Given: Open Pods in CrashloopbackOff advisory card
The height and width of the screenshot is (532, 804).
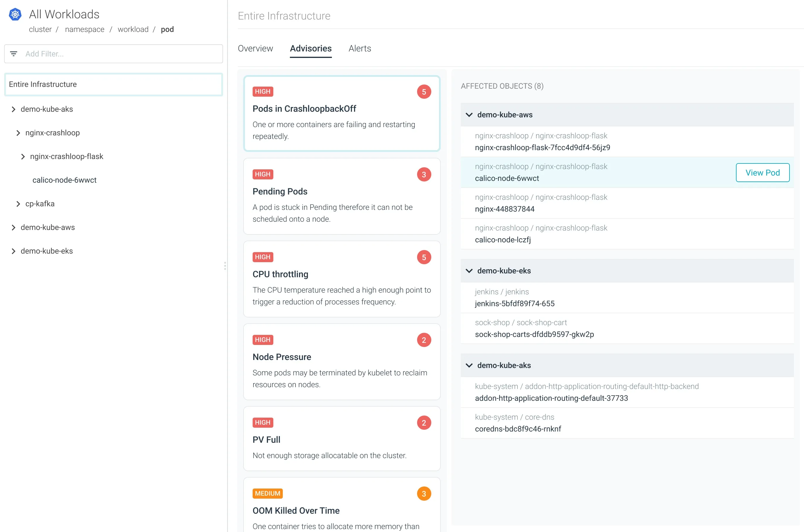Looking at the screenshot, I should click(x=342, y=113).
